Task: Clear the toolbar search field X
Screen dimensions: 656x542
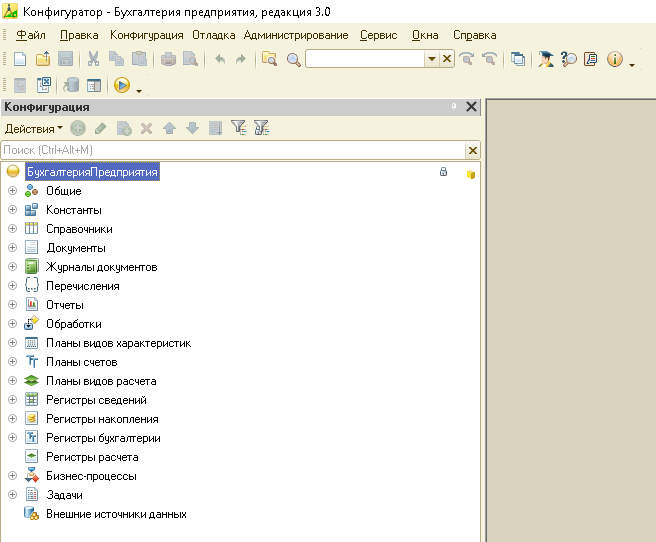Action: tap(447, 59)
